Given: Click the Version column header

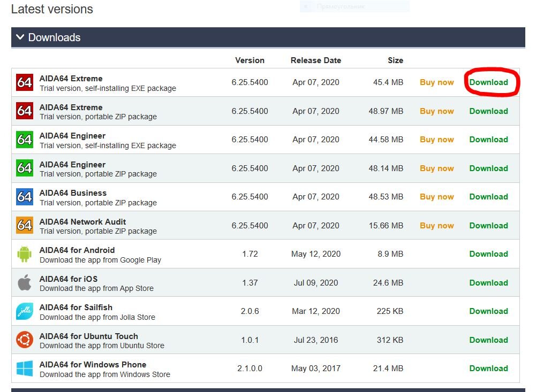Looking at the screenshot, I should coord(250,60).
